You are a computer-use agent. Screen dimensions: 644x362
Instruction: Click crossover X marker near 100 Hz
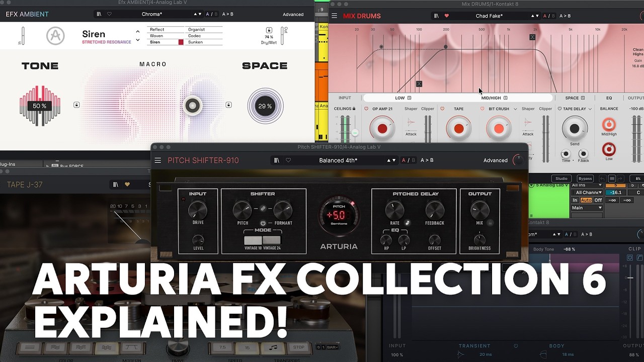tap(419, 84)
